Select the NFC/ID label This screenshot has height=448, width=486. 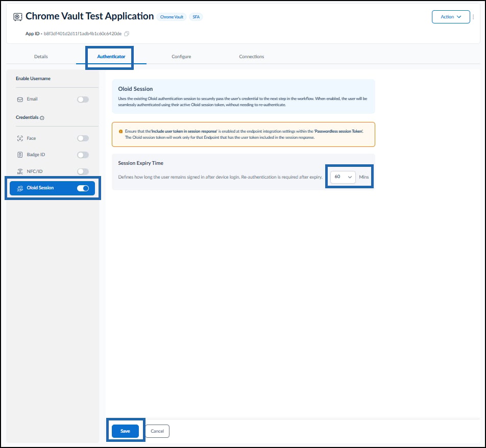[34, 171]
